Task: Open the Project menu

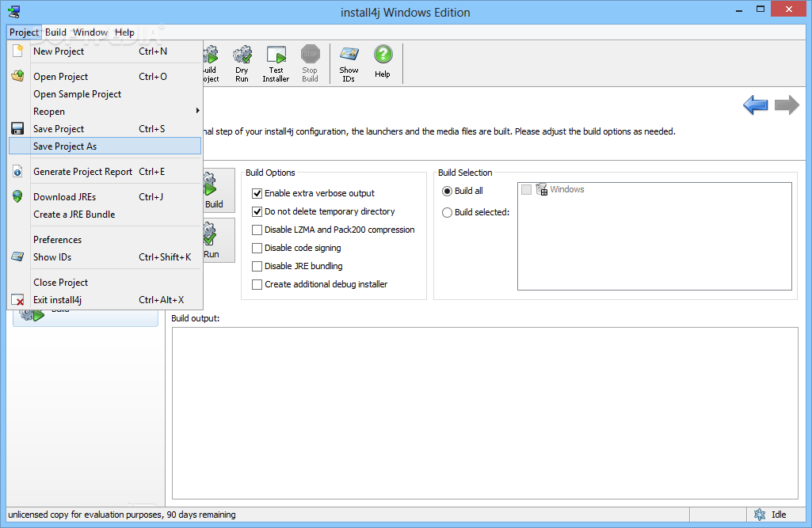Action: coord(24,32)
